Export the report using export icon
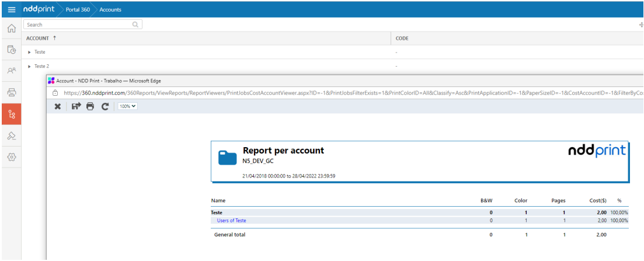The width and height of the screenshot is (644, 261). coord(76,106)
